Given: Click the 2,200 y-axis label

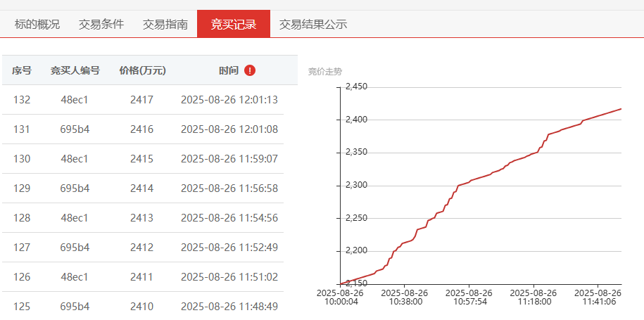Looking at the screenshot, I should click(x=357, y=250).
